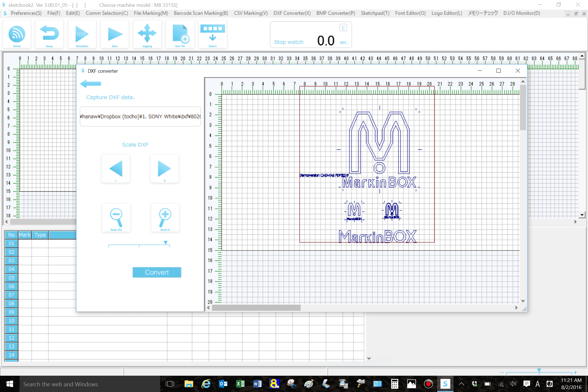Open Calculator from taskbar

[394, 384]
